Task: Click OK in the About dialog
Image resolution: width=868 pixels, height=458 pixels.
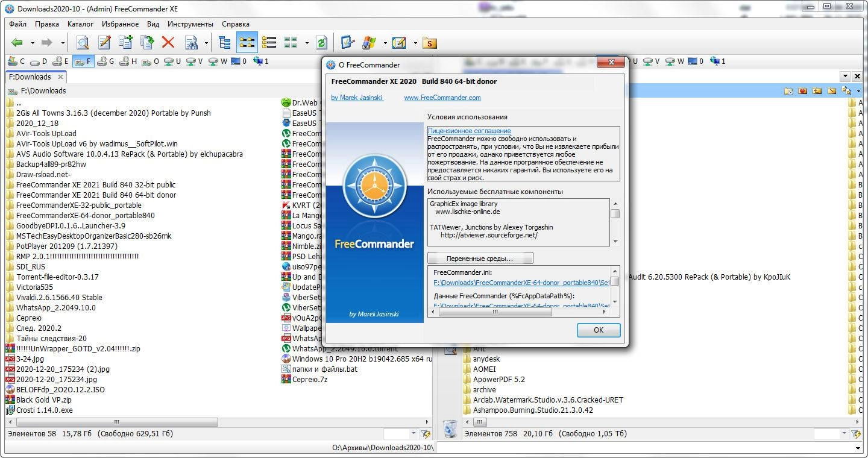Action: [599, 330]
